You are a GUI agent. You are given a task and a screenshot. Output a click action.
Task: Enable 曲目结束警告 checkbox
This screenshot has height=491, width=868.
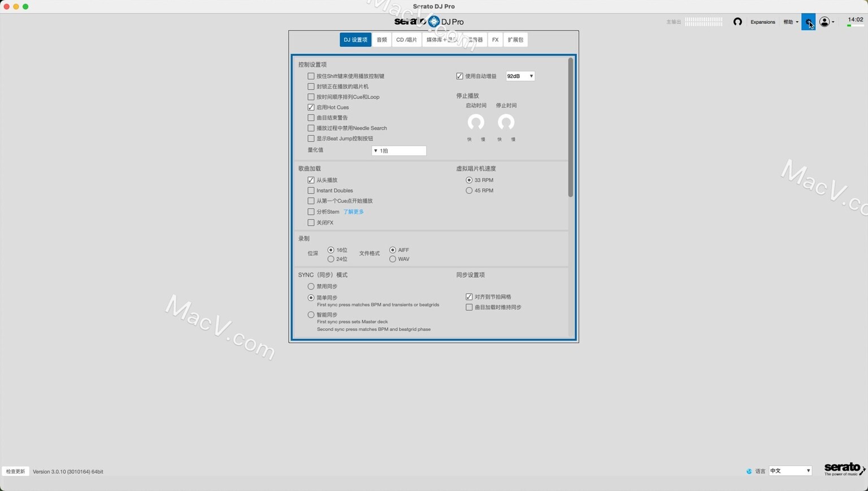(311, 118)
